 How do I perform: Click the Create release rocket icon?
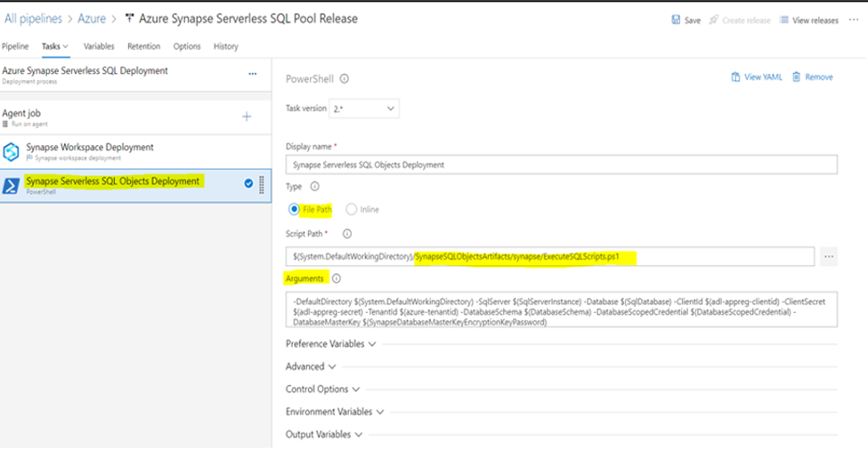(714, 20)
